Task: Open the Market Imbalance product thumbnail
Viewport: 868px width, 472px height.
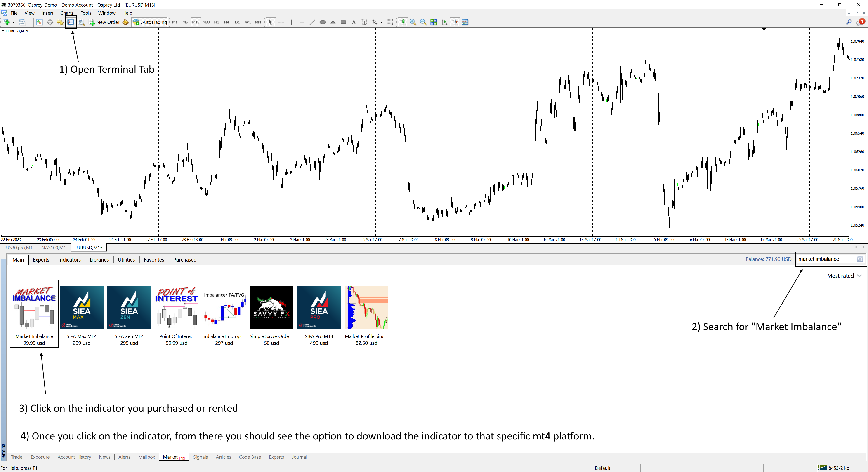Action: (x=34, y=307)
